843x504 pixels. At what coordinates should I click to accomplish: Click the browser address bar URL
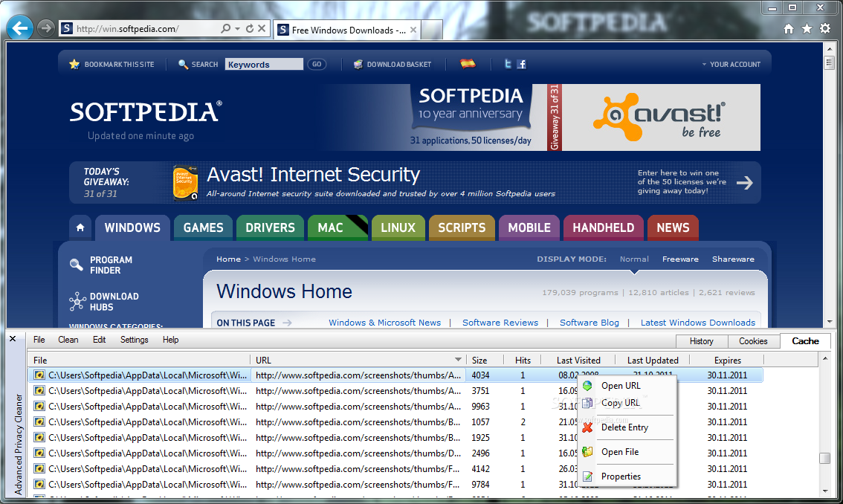point(128,29)
